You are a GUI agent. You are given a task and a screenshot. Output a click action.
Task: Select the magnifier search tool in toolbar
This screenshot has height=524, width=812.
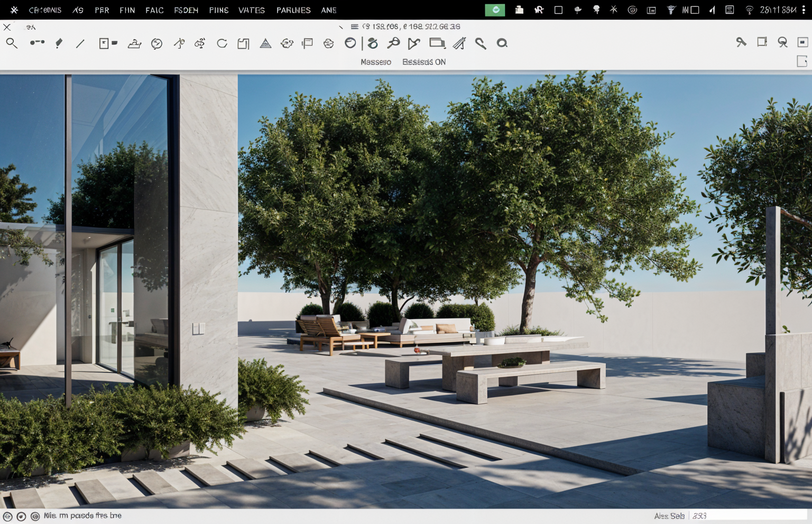[12, 43]
